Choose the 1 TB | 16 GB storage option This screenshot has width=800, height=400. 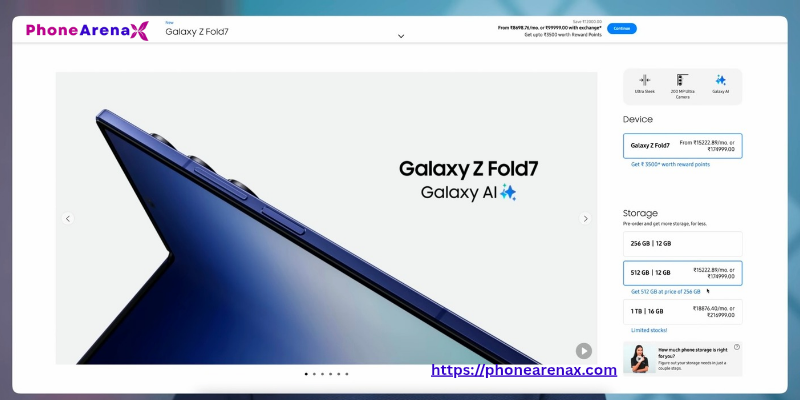pos(683,312)
